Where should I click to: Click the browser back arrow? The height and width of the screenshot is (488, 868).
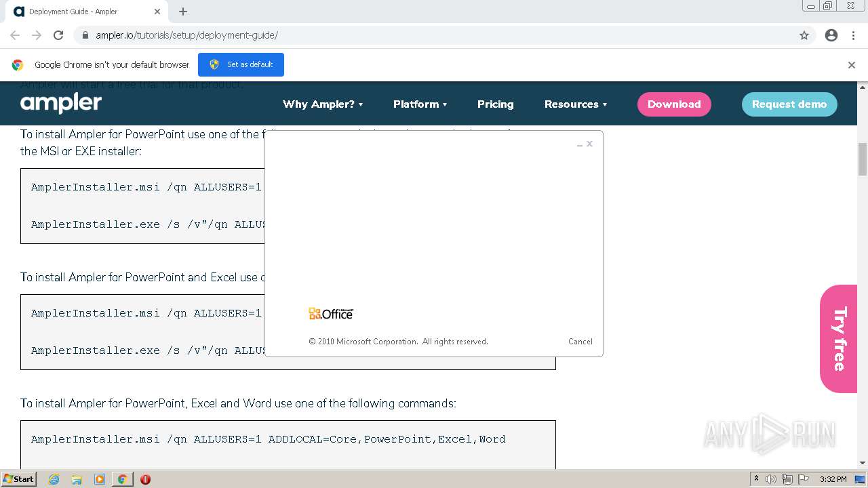tap(15, 35)
